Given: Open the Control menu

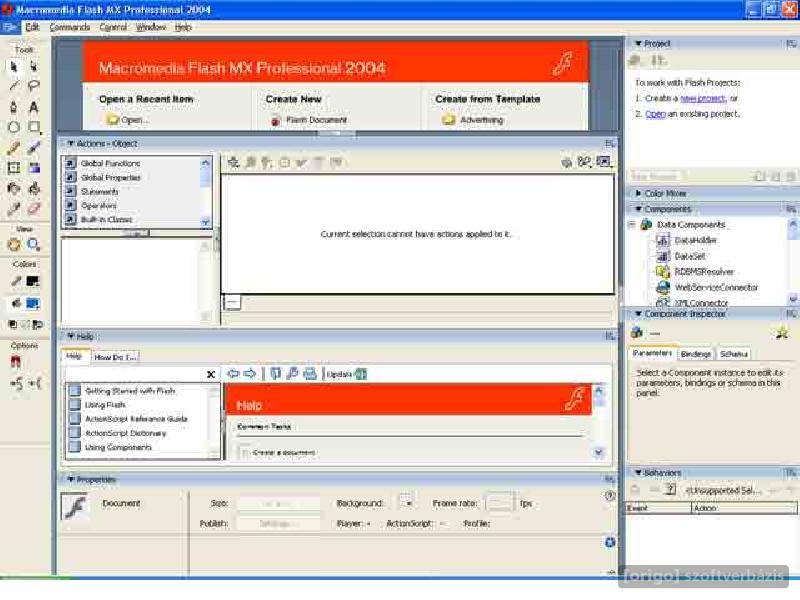Looking at the screenshot, I should (113, 27).
